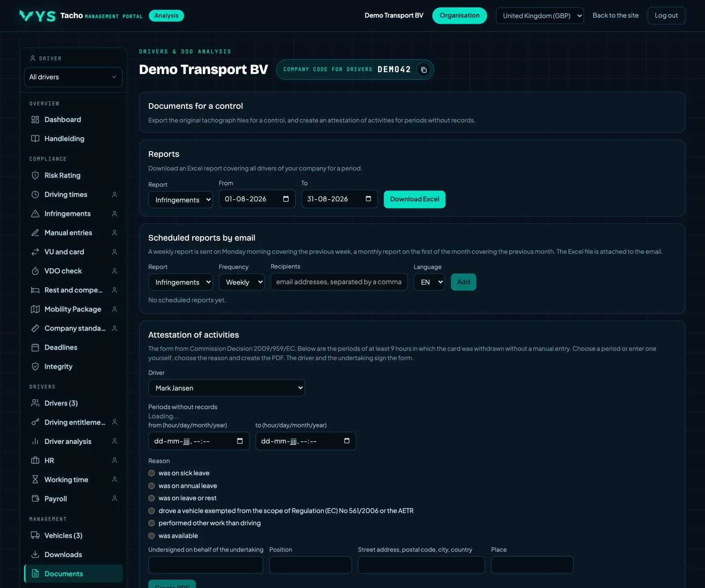Click the Deadlines calendar icon
The width and height of the screenshot is (705, 588).
(35, 347)
